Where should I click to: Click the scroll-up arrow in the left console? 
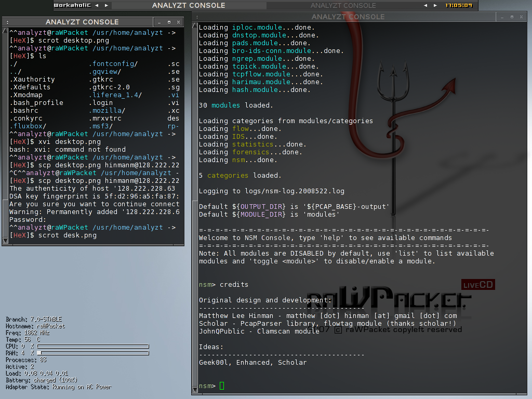[5, 31]
